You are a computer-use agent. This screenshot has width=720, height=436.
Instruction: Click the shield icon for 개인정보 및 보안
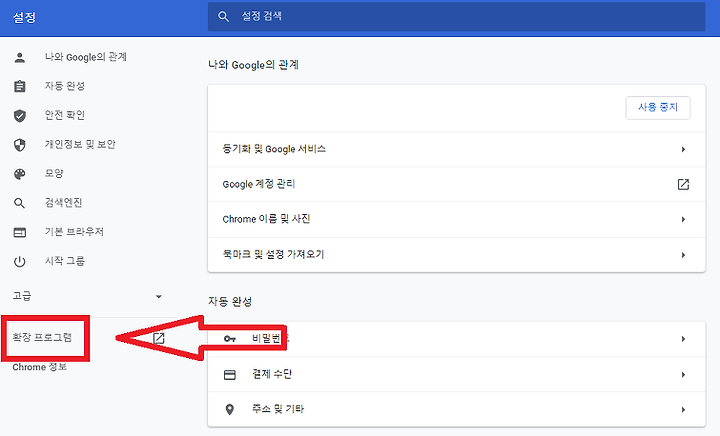19,145
